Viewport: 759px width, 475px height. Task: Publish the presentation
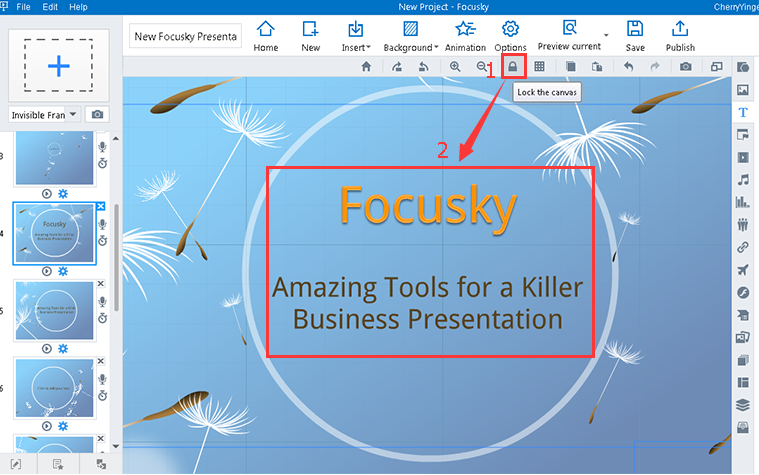680,36
